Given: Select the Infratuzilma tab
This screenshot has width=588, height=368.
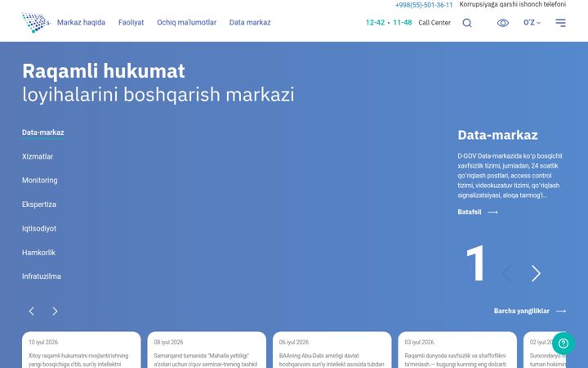Looking at the screenshot, I should [x=42, y=276].
